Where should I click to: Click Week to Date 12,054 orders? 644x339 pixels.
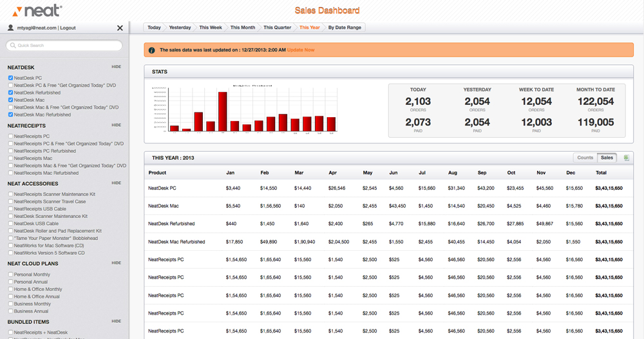[536, 102]
